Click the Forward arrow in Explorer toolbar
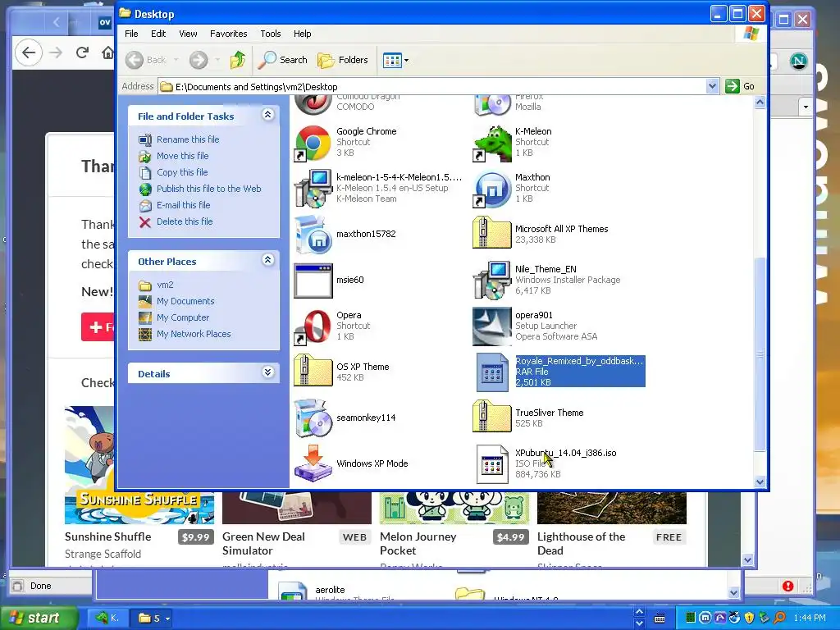This screenshot has height=630, width=840. (199, 60)
